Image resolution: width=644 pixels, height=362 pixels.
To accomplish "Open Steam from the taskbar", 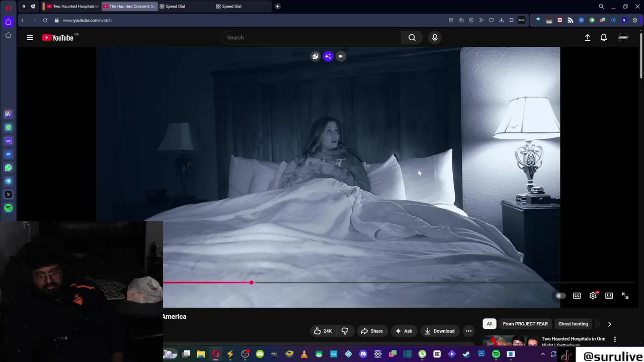I will (466, 354).
